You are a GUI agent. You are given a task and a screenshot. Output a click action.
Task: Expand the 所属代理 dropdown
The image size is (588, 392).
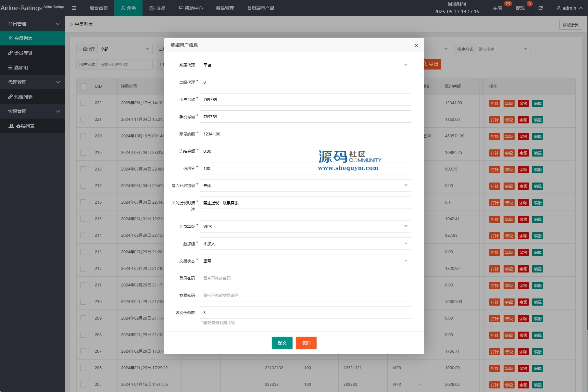pos(305,65)
